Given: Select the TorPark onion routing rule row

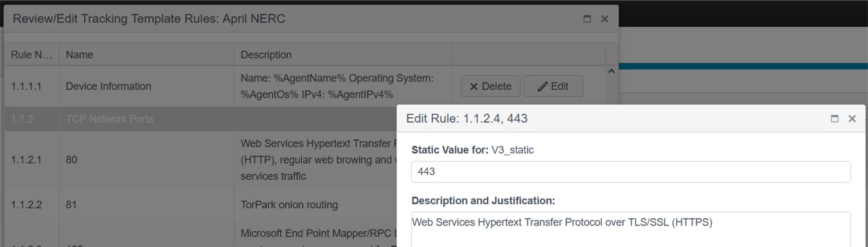Looking at the screenshot, I should pos(200,205).
